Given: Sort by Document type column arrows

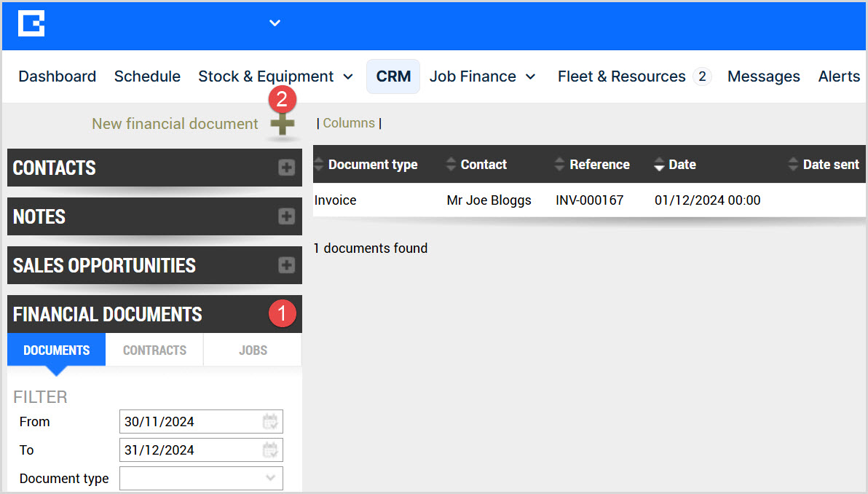Looking at the screenshot, I should click(x=318, y=165).
